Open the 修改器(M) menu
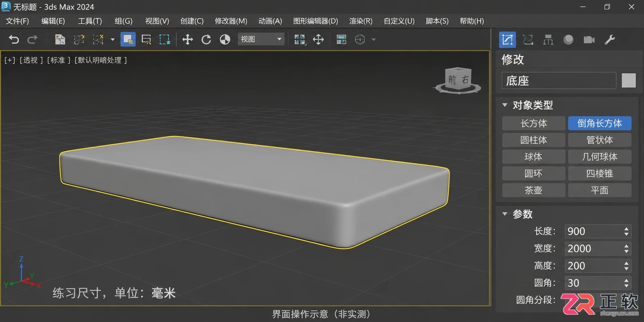The height and width of the screenshot is (322, 644). [231, 21]
